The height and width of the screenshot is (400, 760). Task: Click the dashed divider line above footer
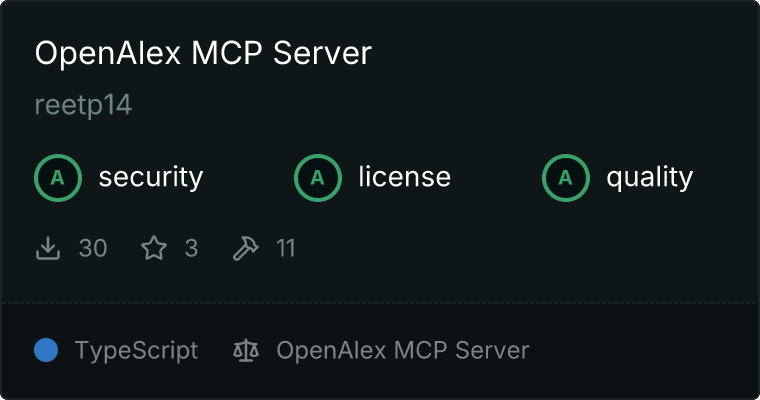[380, 303]
